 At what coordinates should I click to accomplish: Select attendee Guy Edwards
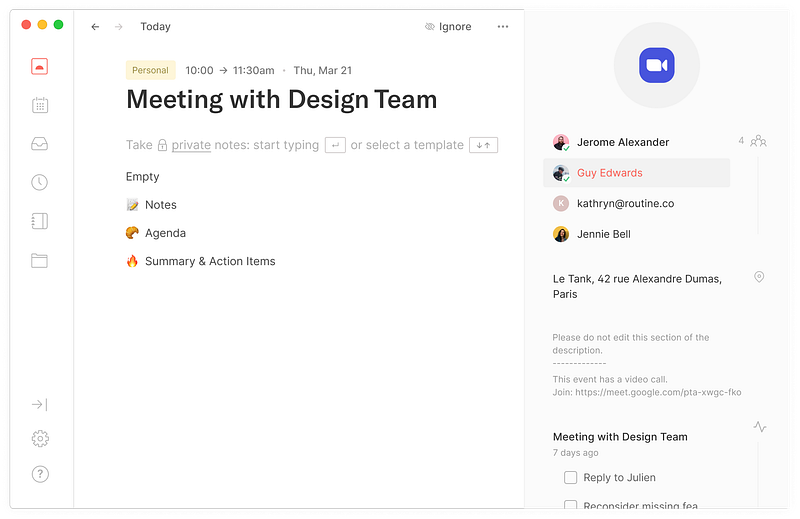click(609, 173)
